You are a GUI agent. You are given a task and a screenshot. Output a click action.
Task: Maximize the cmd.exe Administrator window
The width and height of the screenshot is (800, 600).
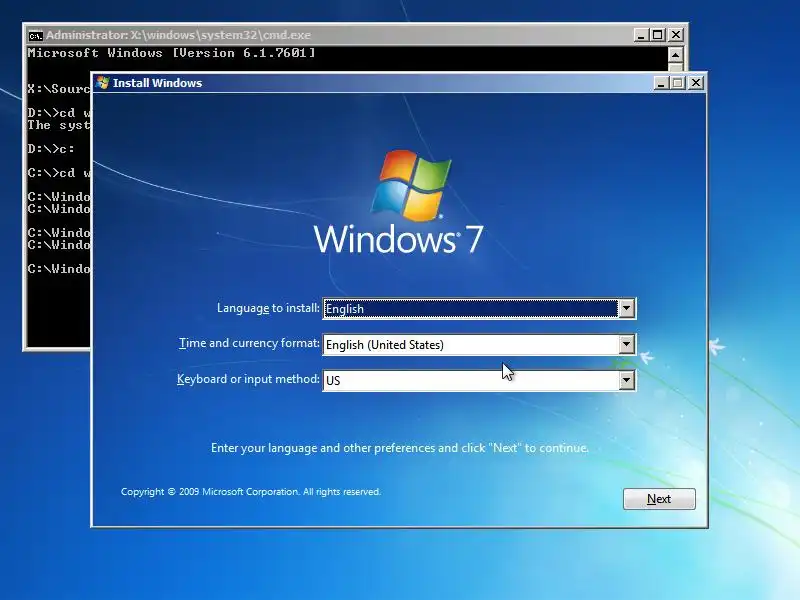pyautogui.click(x=658, y=35)
